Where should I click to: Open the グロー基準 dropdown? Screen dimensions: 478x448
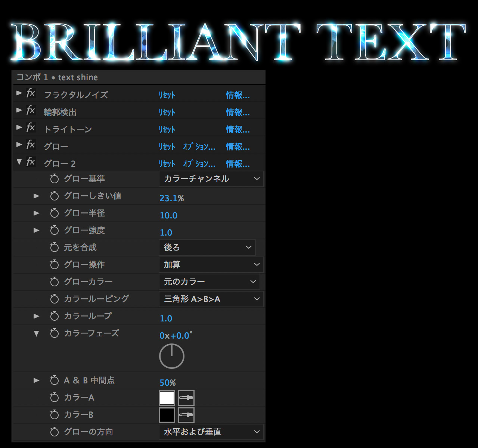211,179
